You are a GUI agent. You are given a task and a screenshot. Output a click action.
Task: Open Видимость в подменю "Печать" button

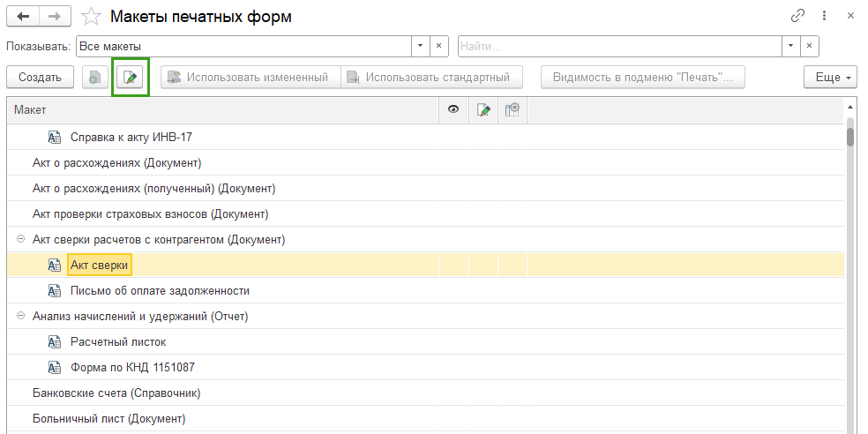[x=643, y=78]
